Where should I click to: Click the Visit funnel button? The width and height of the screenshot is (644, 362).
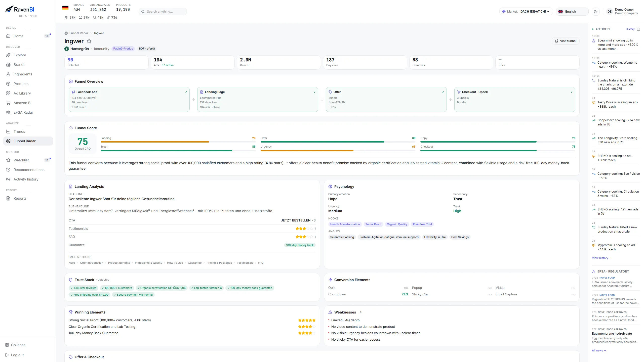click(566, 41)
